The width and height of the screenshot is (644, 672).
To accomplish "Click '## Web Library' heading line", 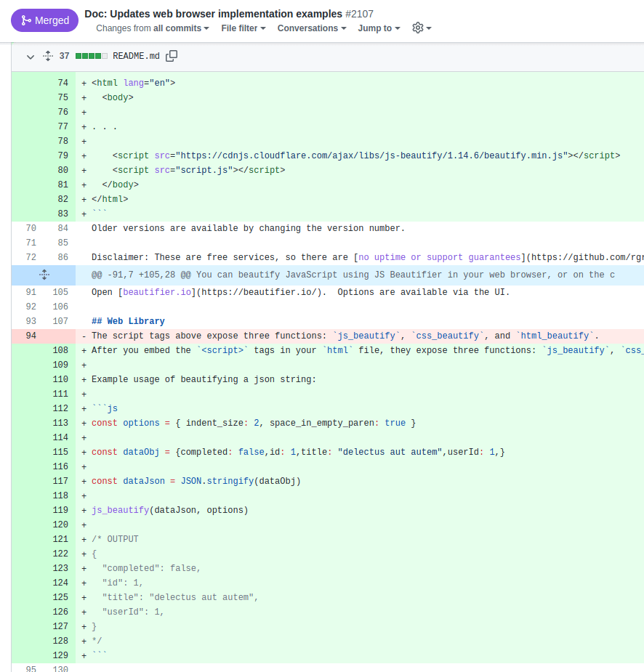I will [x=128, y=321].
